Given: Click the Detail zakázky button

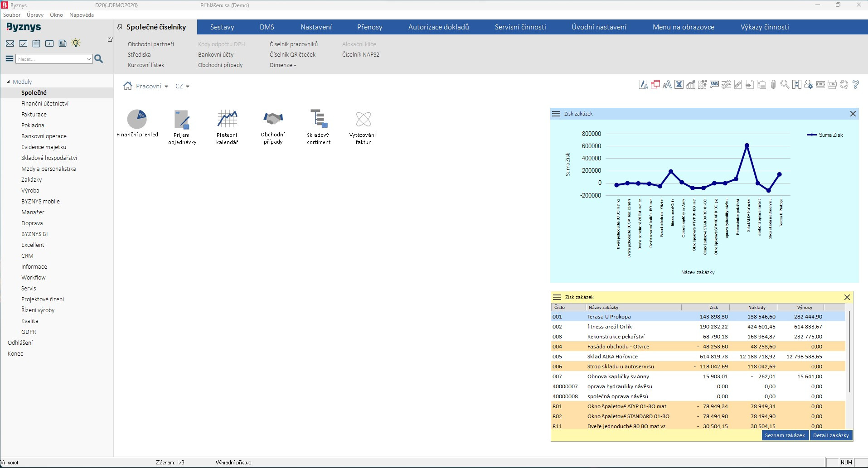Looking at the screenshot, I should [831, 435].
